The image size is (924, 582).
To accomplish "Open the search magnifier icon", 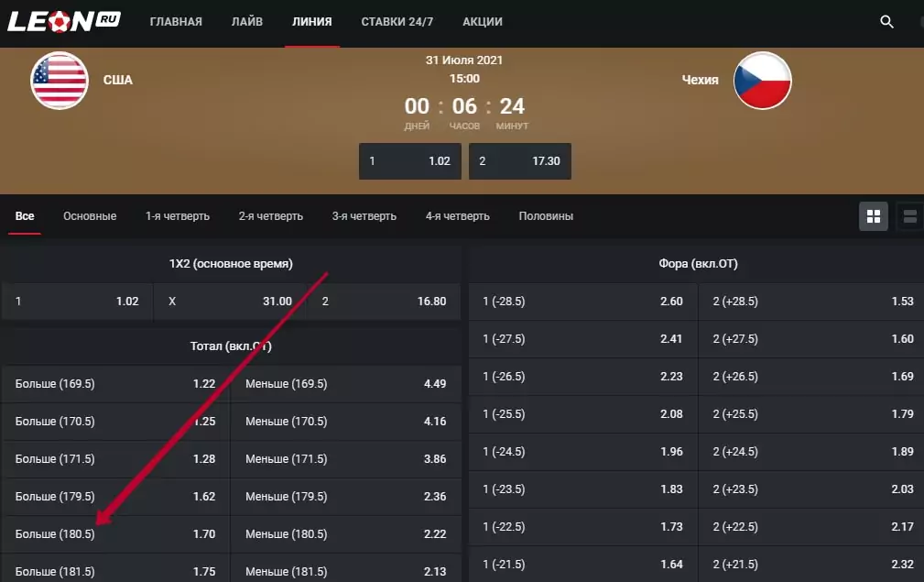I will [x=886, y=22].
